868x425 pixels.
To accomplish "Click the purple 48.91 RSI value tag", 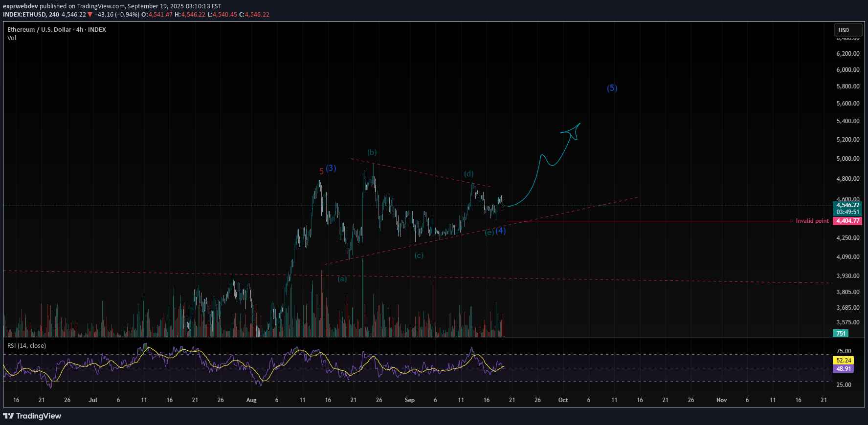I will (843, 369).
